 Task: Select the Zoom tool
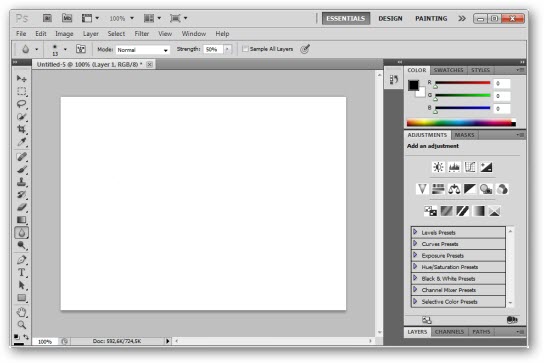[22, 325]
